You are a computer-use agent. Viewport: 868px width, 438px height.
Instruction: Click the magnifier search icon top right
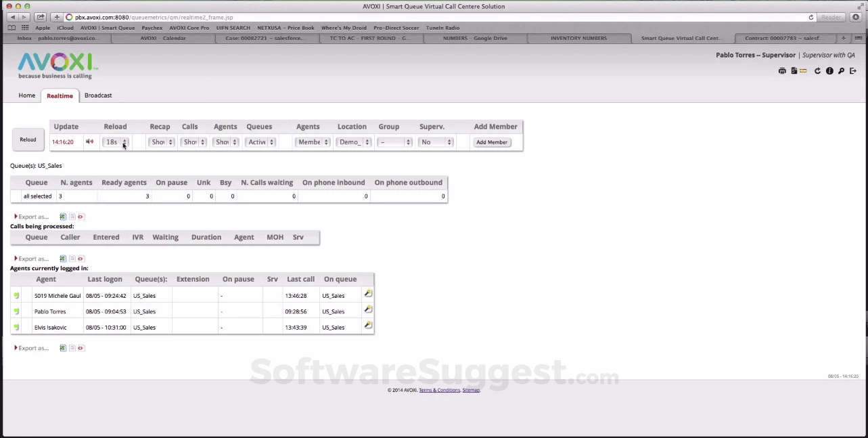coord(841,70)
